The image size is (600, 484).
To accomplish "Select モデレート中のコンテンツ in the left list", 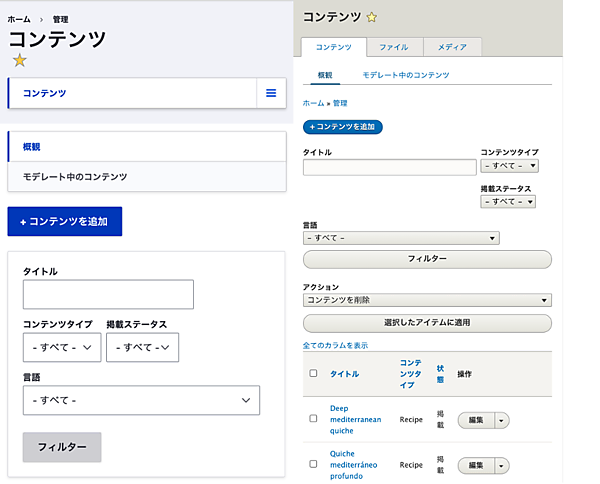I will [x=75, y=177].
